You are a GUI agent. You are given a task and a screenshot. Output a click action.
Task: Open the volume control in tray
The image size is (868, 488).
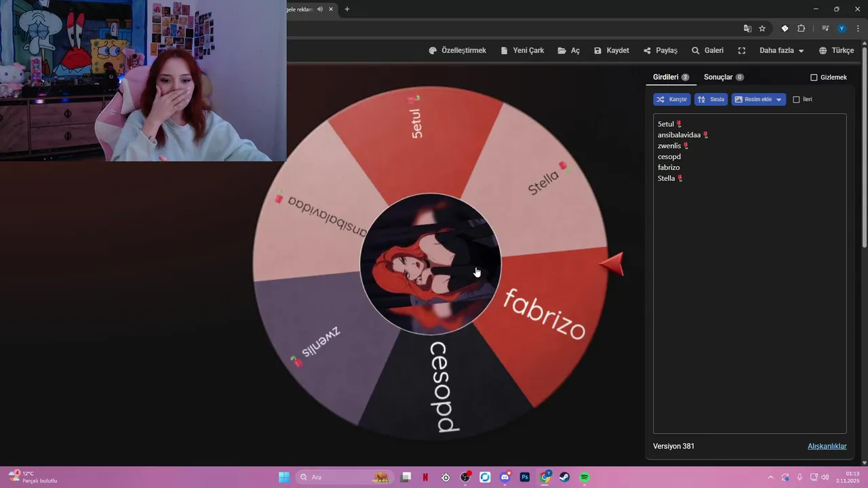click(825, 477)
